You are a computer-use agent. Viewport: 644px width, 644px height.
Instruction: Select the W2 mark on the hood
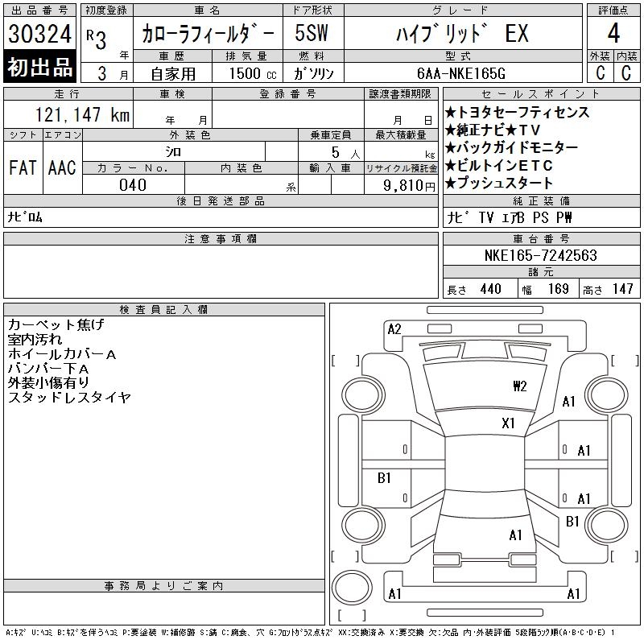(x=519, y=386)
